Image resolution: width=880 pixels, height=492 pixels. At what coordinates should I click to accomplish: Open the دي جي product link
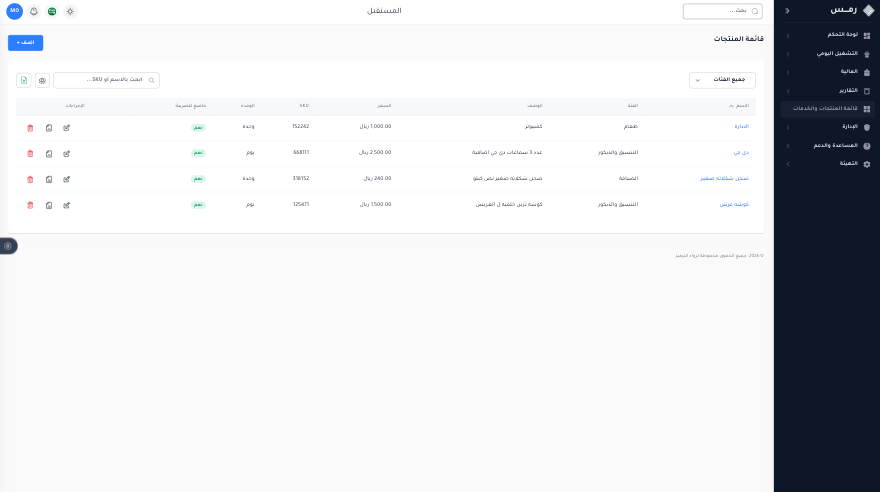coord(741,153)
